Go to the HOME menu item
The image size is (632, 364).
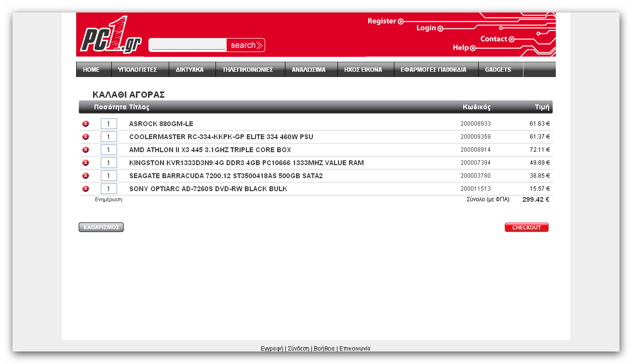tap(91, 70)
